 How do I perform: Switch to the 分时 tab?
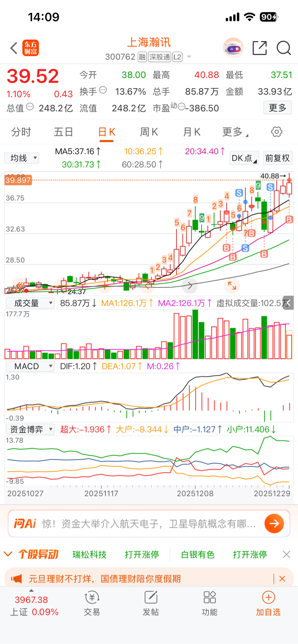(21, 132)
